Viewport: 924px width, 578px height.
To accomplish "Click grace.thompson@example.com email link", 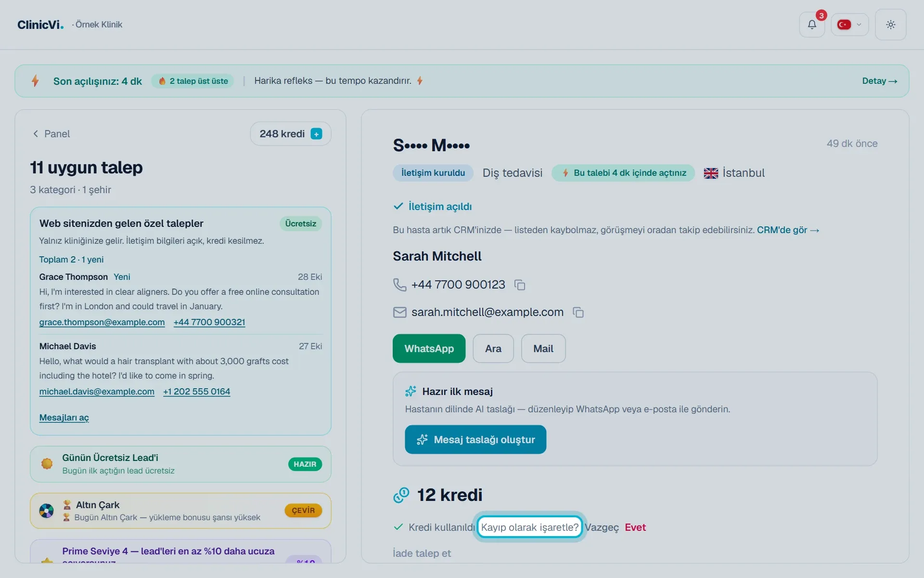I will coord(102,322).
